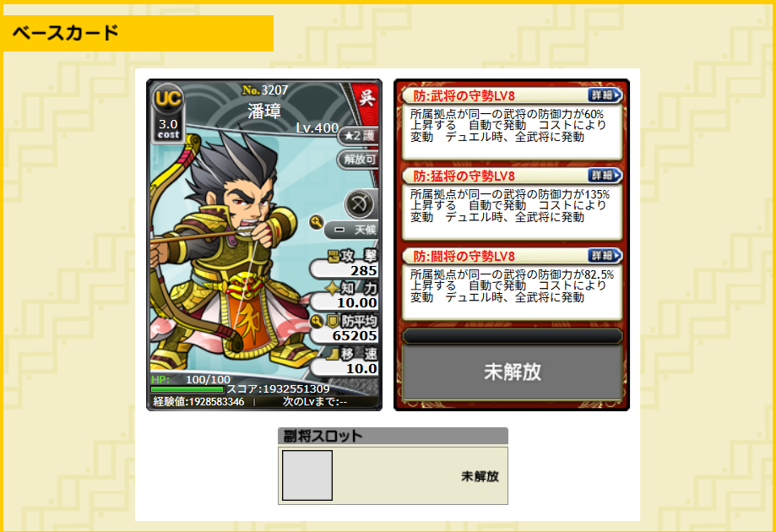The height and width of the screenshot is (532, 776).
Task: Click the UC rarity badge icon
Action: point(168,98)
